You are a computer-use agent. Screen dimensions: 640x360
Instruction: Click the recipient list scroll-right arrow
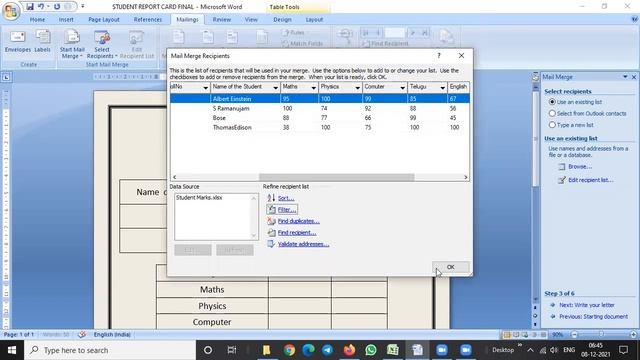point(465,177)
